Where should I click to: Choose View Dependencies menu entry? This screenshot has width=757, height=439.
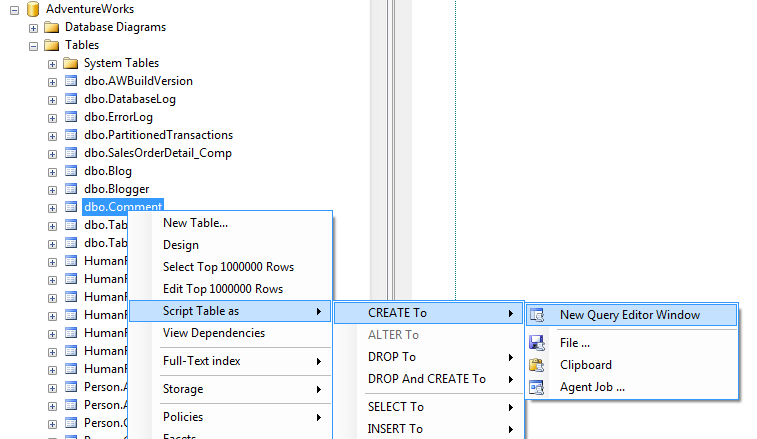[230, 333]
